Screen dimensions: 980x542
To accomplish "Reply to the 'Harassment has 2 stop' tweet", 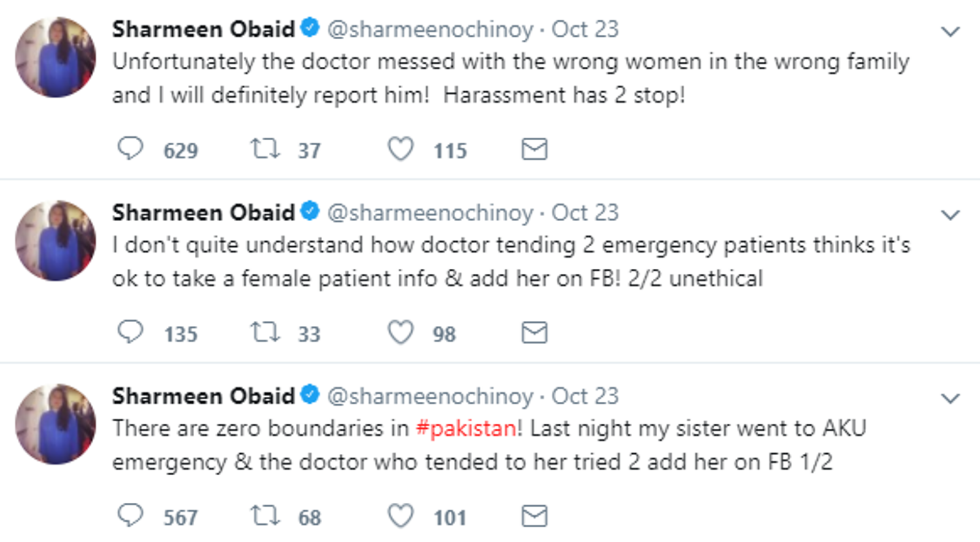I will point(130,149).
